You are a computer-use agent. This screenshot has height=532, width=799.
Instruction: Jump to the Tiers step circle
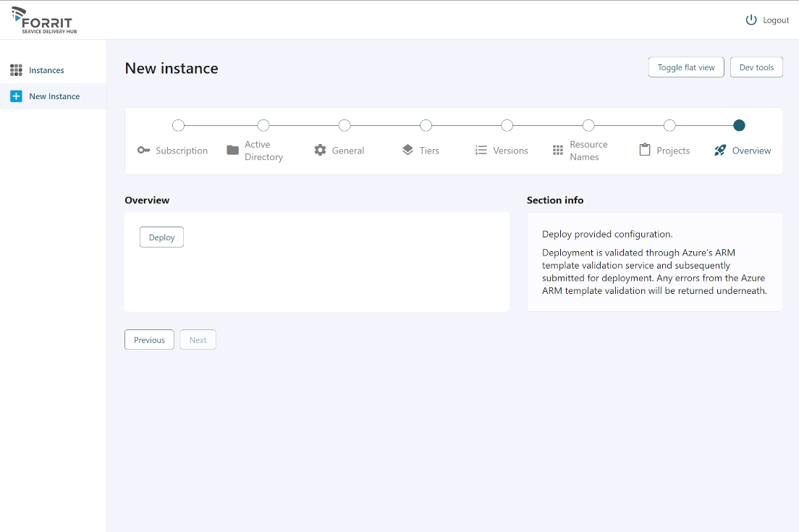[426, 125]
